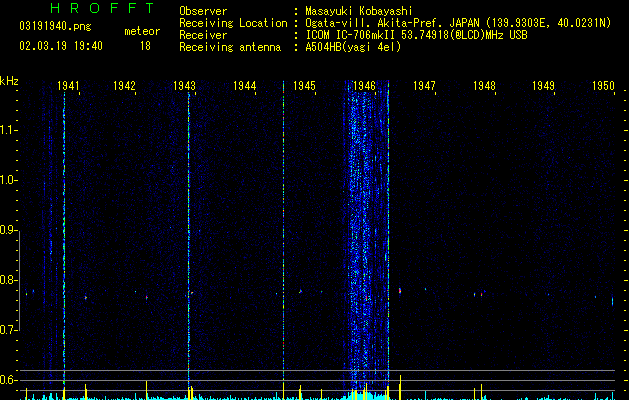629x400 pixels.
Task: Click the 1.1 kHz axis tick label
Action: coord(8,130)
